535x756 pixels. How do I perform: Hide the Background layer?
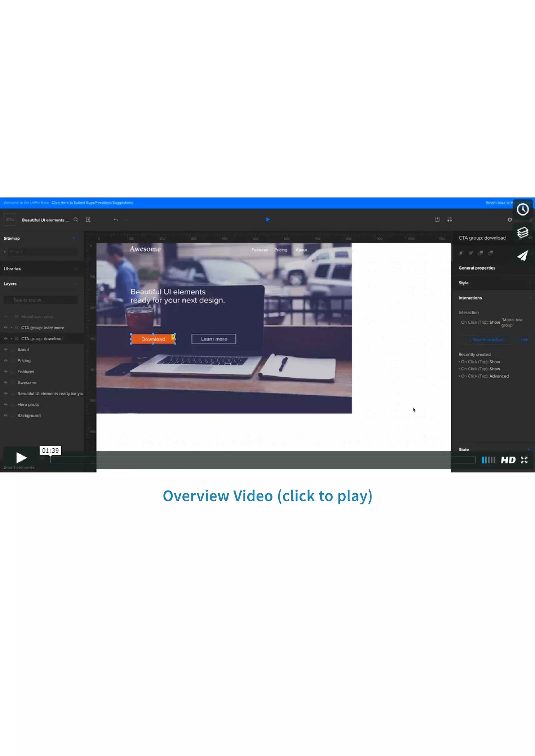[5, 416]
